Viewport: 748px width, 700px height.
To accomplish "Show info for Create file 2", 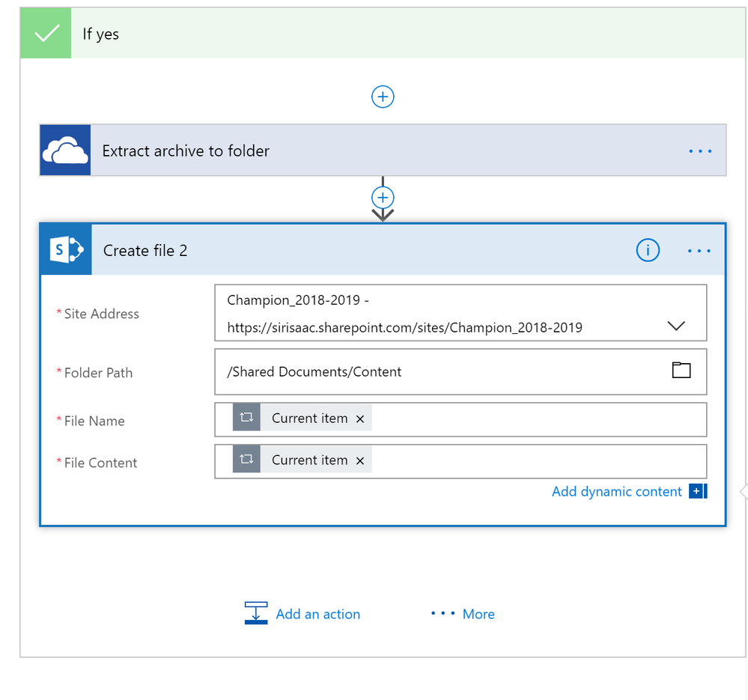I will (648, 250).
